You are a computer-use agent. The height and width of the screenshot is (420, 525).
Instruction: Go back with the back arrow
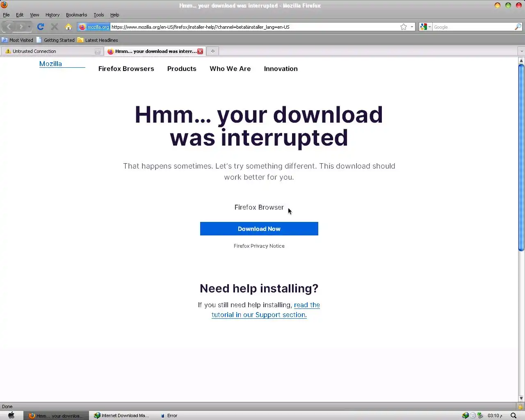[x=9, y=27]
